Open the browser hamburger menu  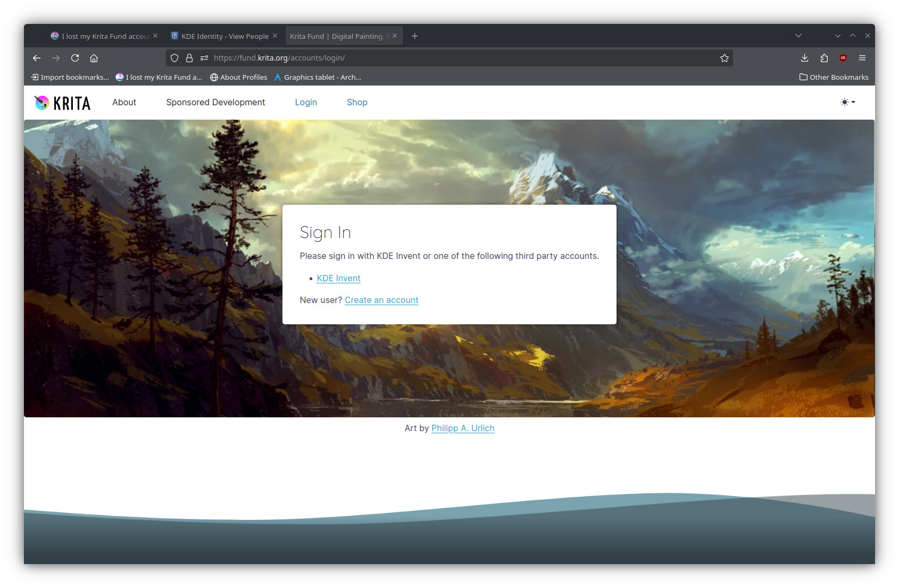(x=862, y=58)
